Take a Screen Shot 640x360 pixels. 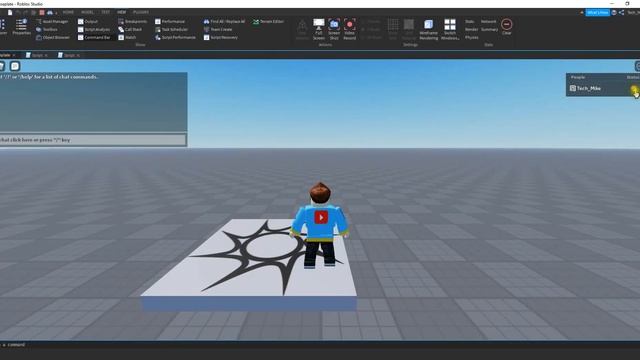click(334, 29)
